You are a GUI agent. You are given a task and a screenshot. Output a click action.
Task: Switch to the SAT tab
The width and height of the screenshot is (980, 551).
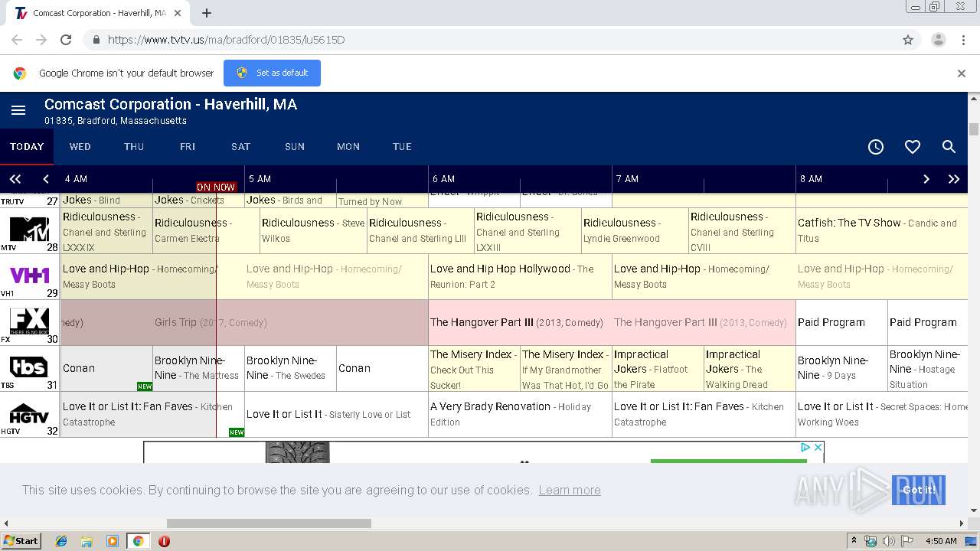pos(241,147)
